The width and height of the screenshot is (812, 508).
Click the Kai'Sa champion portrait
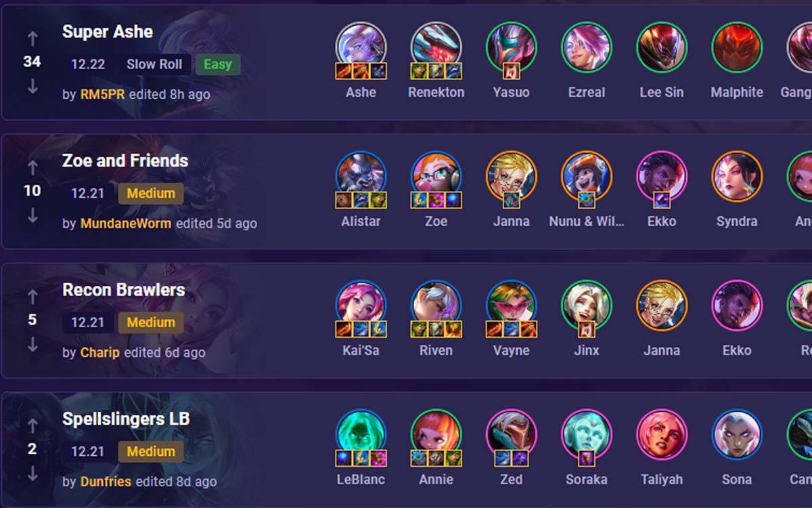[x=361, y=305]
